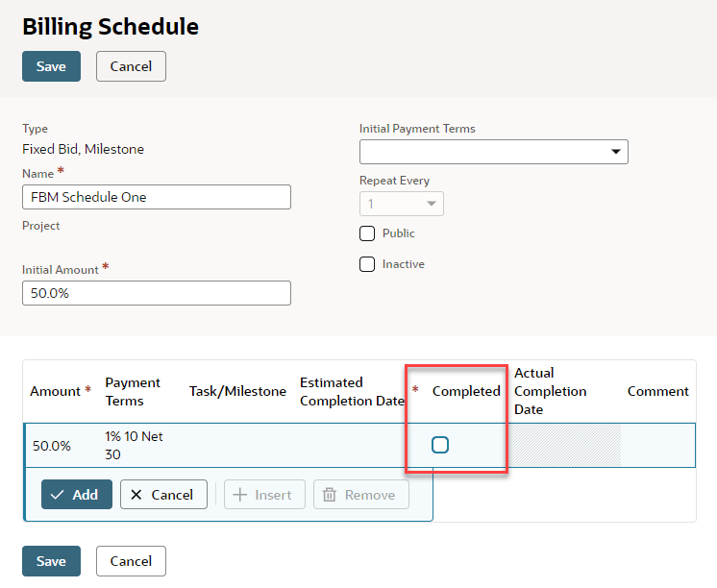Click the Task/Milestone column header
The width and height of the screenshot is (717, 588).
(x=237, y=391)
